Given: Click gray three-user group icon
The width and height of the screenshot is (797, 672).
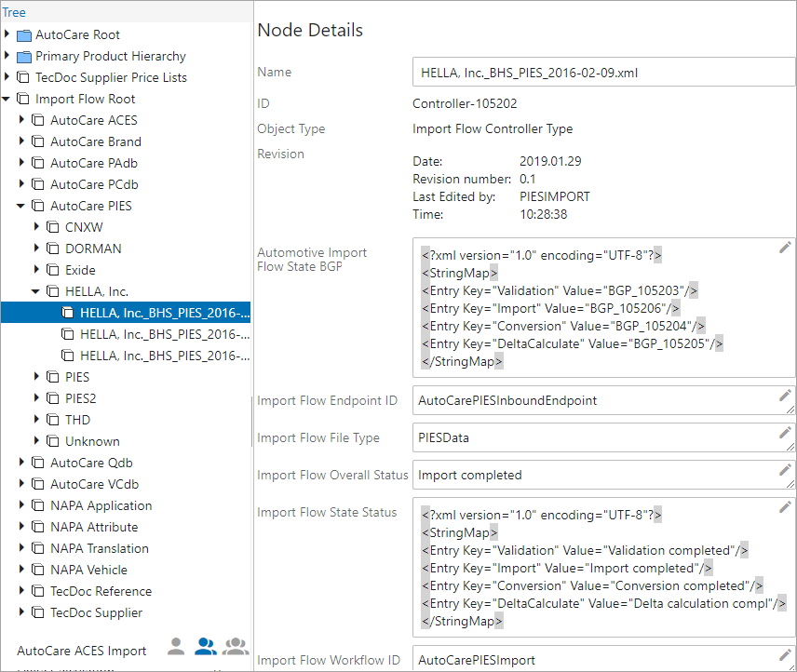Looking at the screenshot, I should click(236, 646).
